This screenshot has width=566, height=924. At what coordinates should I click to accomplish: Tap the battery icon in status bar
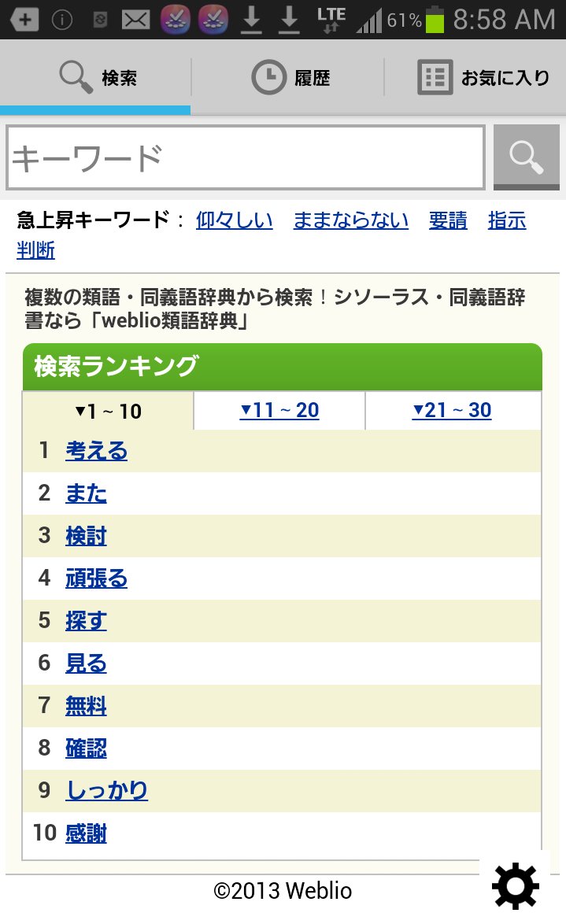pos(435,20)
